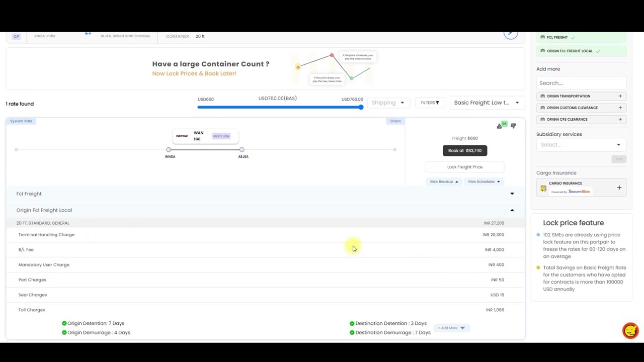Click the 'Lock price feature' heading

pyautogui.click(x=573, y=223)
